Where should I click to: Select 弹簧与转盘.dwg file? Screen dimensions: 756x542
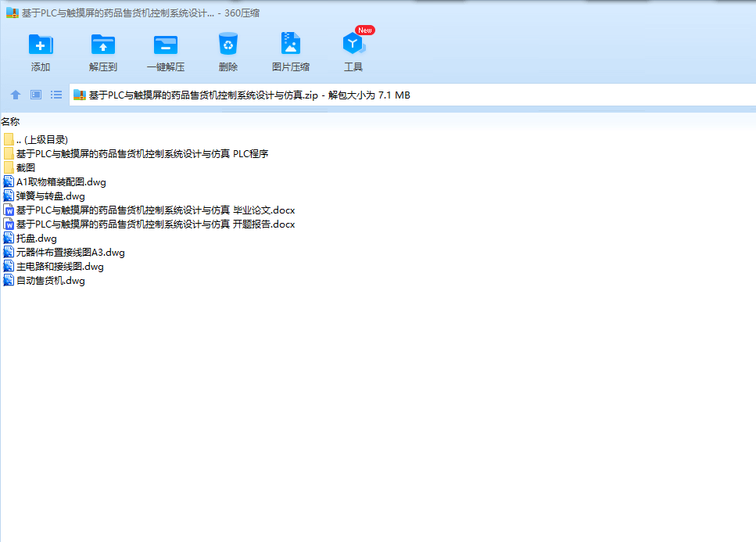tap(44, 196)
